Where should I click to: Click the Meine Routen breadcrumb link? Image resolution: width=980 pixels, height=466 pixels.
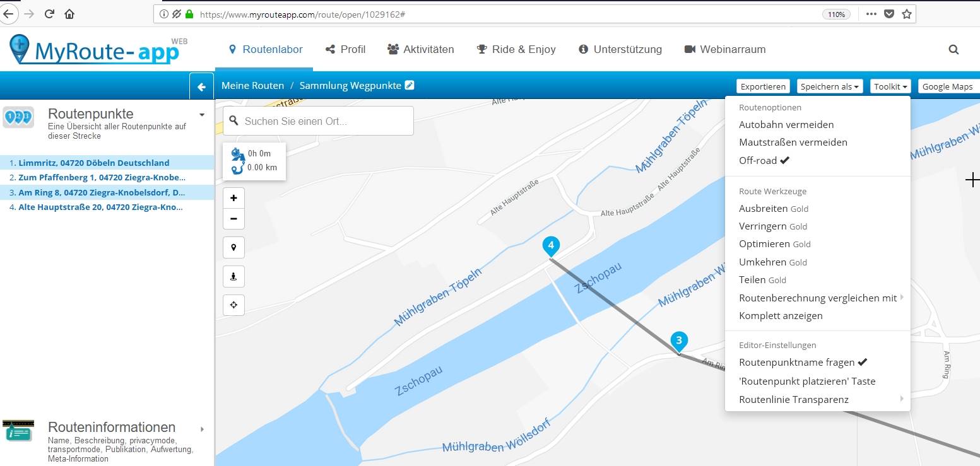252,86
